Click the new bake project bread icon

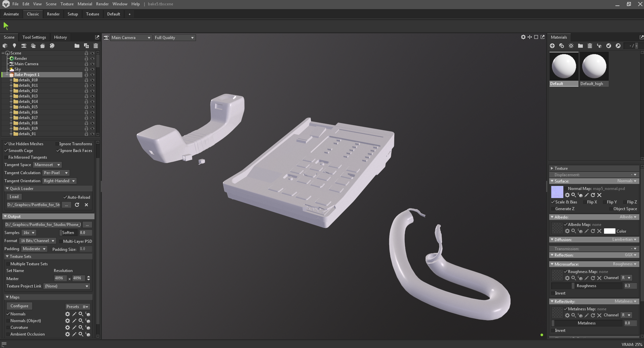[x=42, y=46]
